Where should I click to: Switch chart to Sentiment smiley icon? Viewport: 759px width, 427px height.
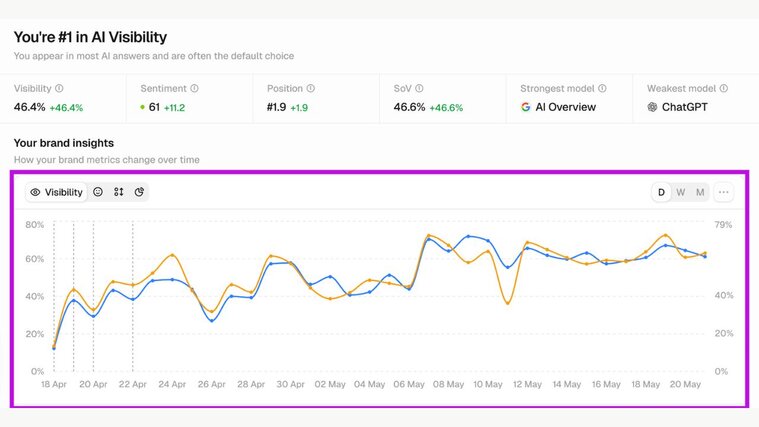click(x=98, y=192)
